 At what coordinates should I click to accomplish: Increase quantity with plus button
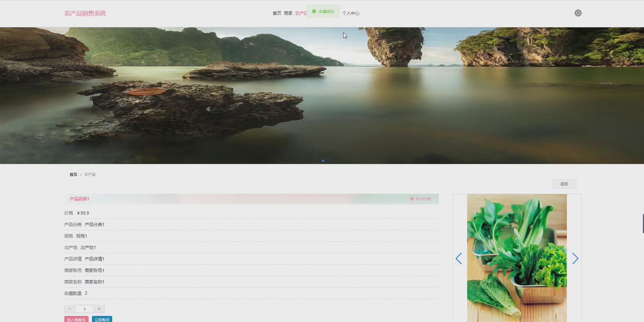coord(99,309)
